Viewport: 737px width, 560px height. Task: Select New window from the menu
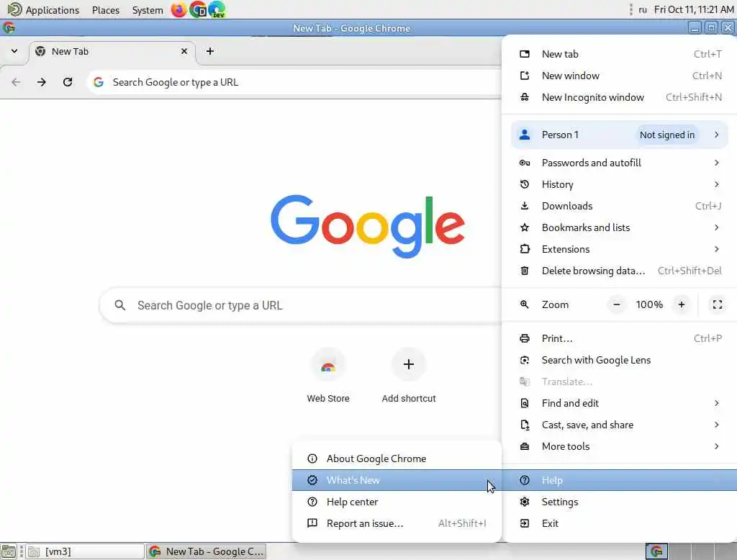pos(620,76)
